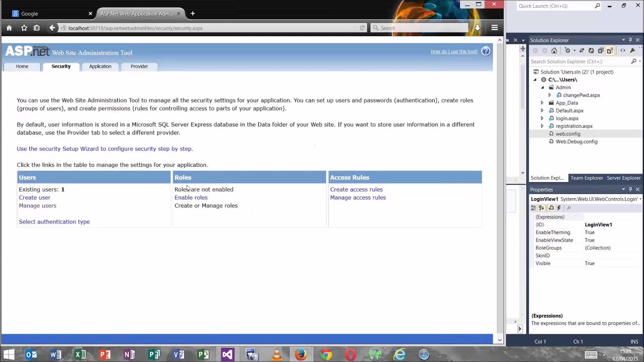Switch to the Application tab
Viewport: 644px width, 362px height.
click(x=100, y=66)
